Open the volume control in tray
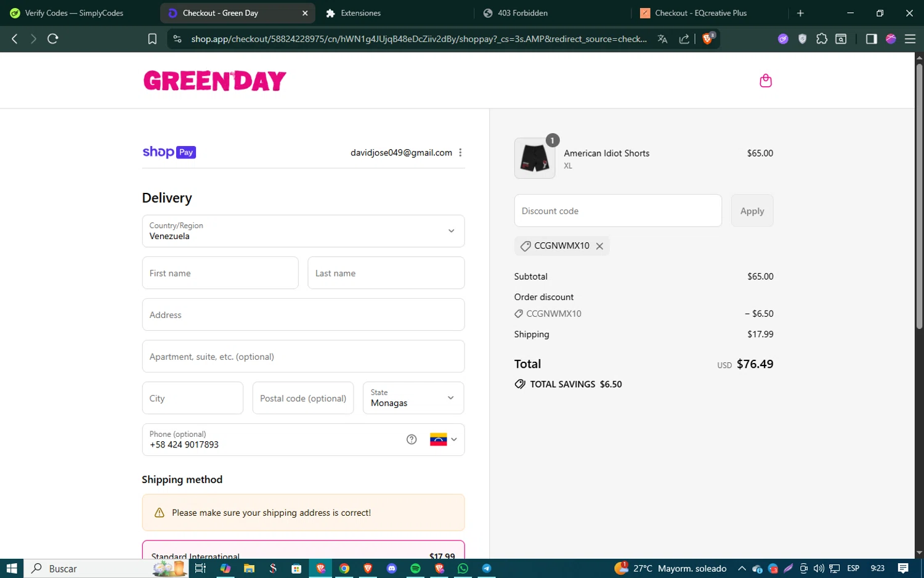 (x=819, y=568)
